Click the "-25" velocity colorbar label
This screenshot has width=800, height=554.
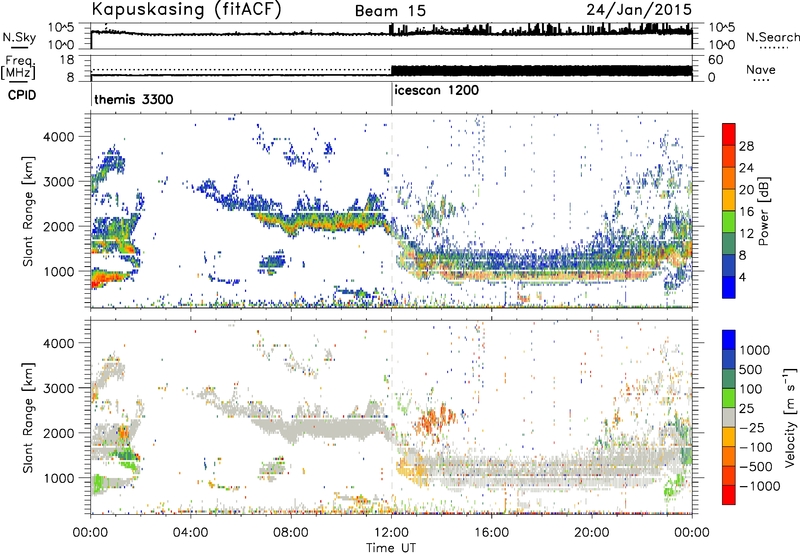pos(752,427)
